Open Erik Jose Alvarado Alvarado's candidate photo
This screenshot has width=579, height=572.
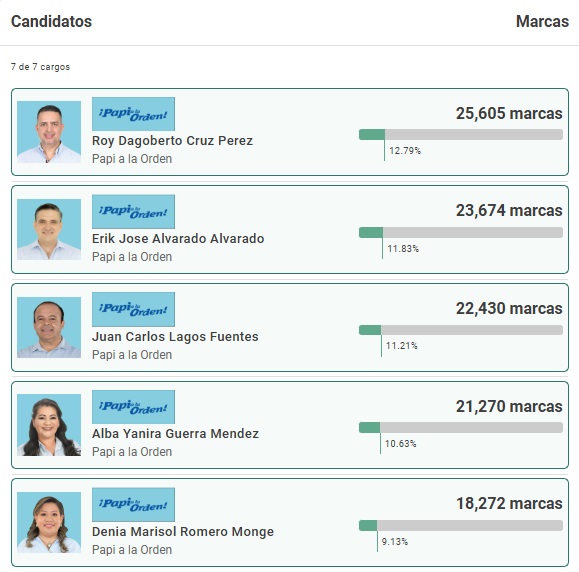[49, 230]
